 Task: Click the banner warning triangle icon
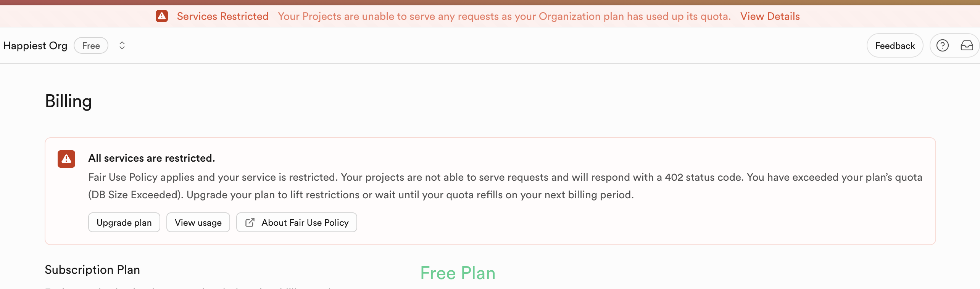162,16
